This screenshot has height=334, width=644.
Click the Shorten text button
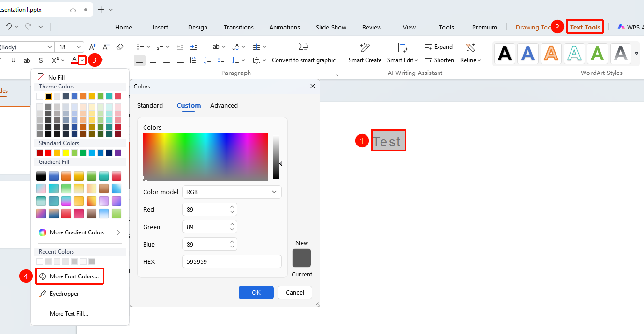tap(439, 60)
